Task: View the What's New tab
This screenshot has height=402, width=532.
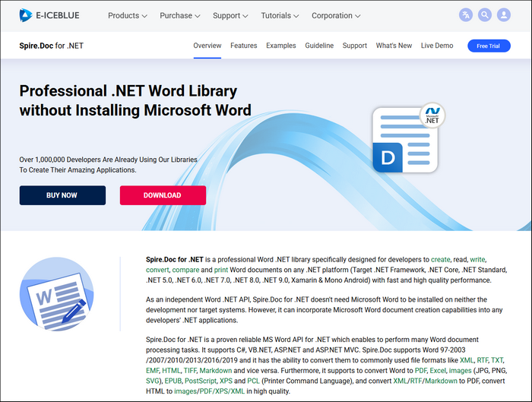Action: pos(394,46)
